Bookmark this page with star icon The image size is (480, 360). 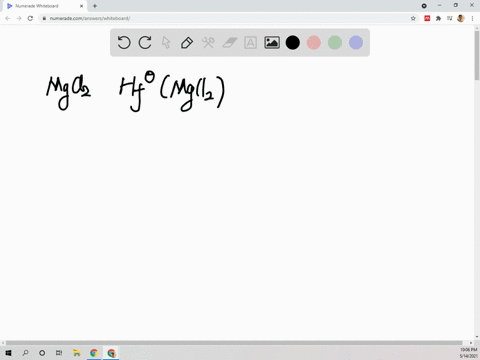click(x=413, y=18)
